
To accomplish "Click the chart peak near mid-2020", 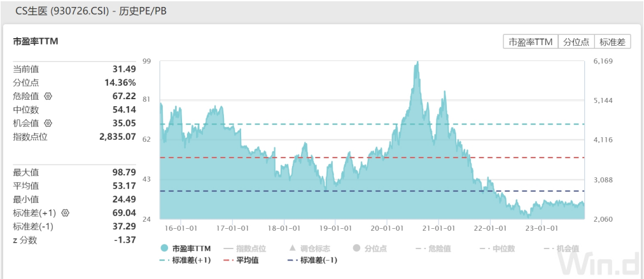I will click(x=417, y=62).
